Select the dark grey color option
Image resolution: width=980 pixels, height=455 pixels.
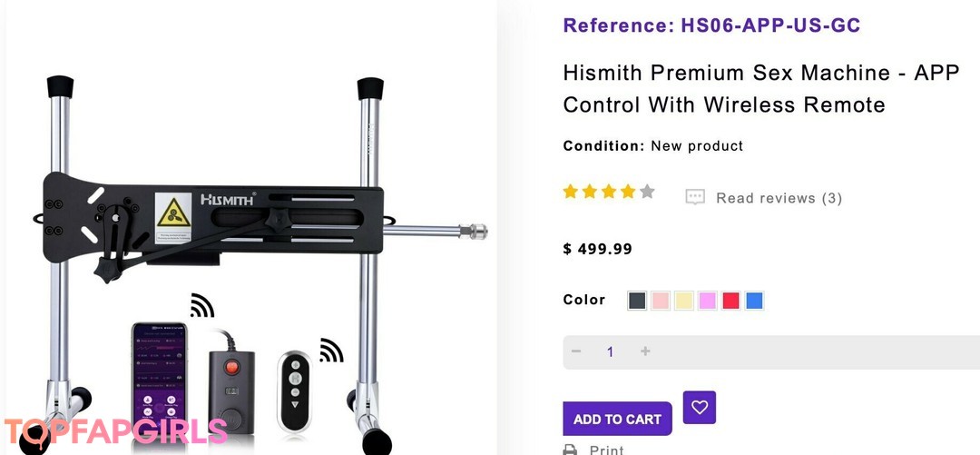point(637,301)
